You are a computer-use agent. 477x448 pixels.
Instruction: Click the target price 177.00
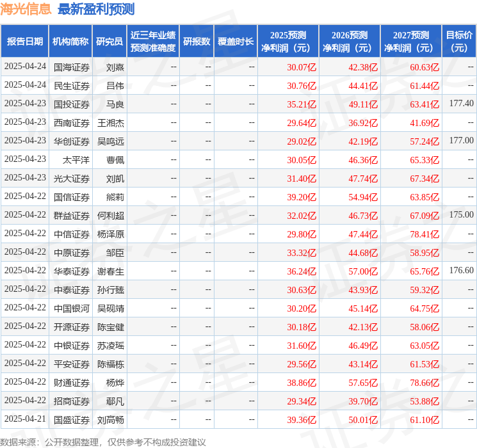pos(462,141)
